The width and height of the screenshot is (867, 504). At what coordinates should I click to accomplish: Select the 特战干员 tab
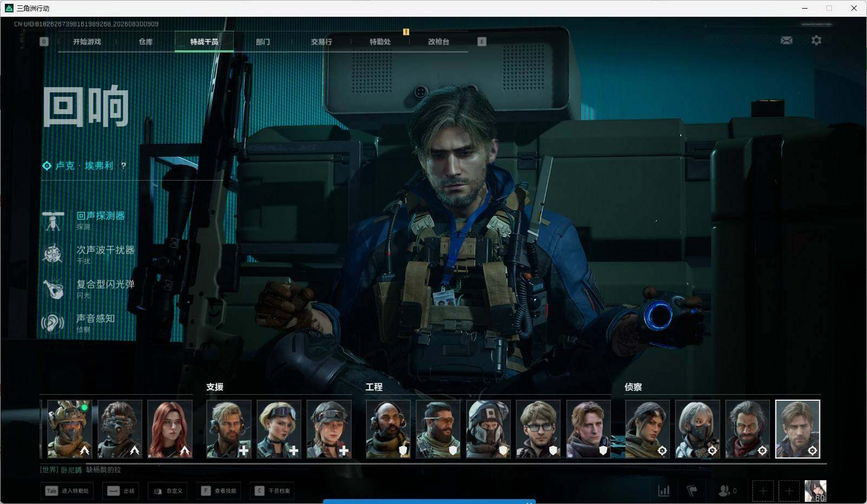(204, 42)
